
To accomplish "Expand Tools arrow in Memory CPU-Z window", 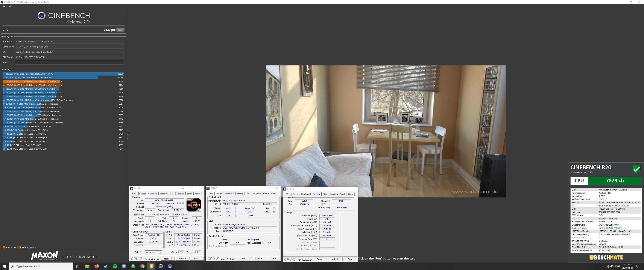I will [x=326, y=259].
